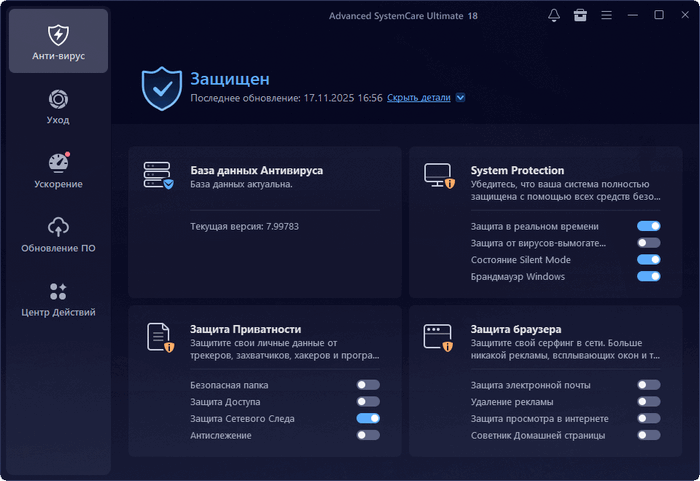Open the hamburger menu in title bar

point(606,15)
